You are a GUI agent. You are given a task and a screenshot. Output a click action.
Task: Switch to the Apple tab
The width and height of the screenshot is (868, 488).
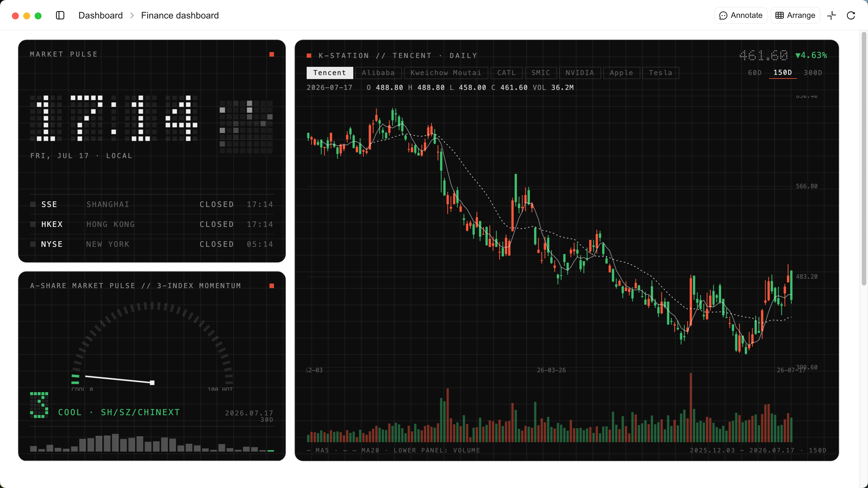tap(622, 73)
